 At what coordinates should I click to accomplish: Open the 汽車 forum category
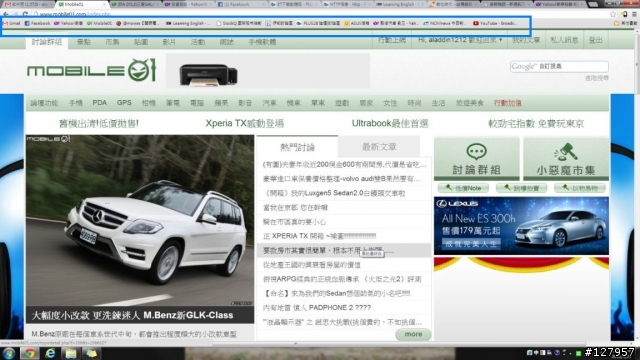[x=269, y=103]
